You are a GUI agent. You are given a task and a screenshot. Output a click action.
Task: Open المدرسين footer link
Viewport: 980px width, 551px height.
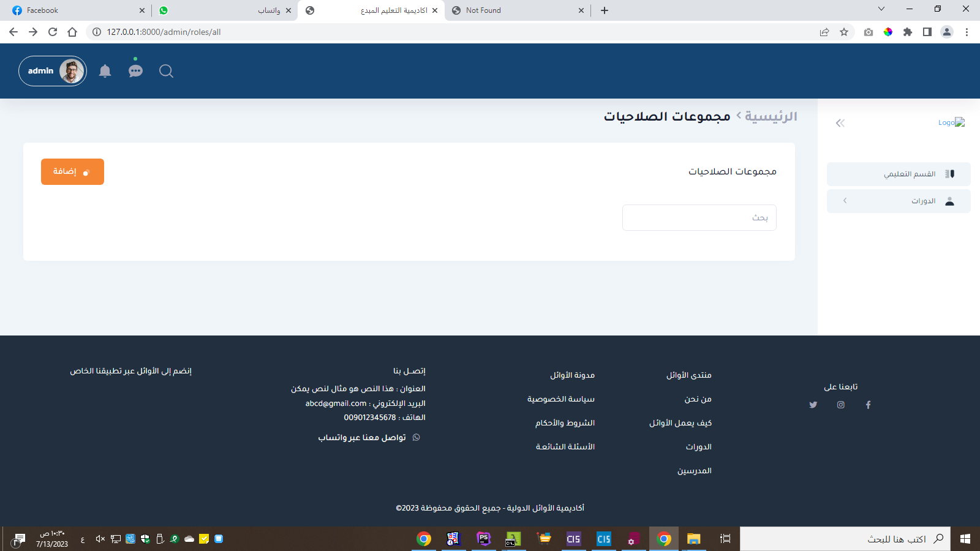pyautogui.click(x=695, y=471)
